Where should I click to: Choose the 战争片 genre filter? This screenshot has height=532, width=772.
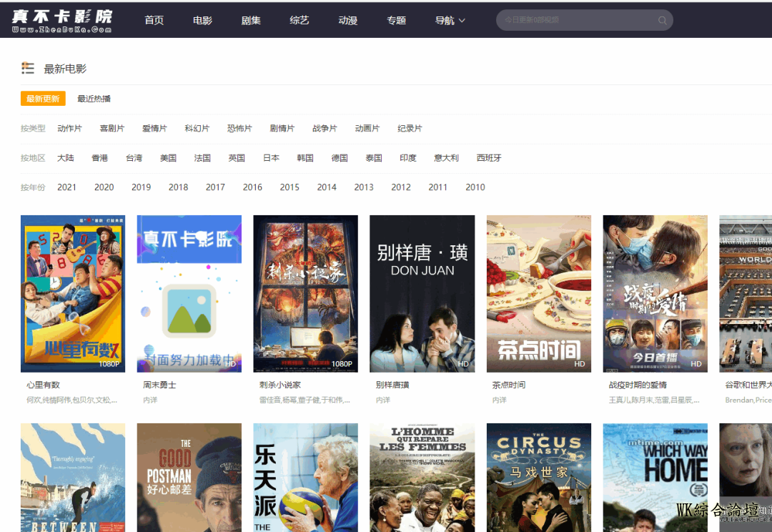pyautogui.click(x=325, y=128)
